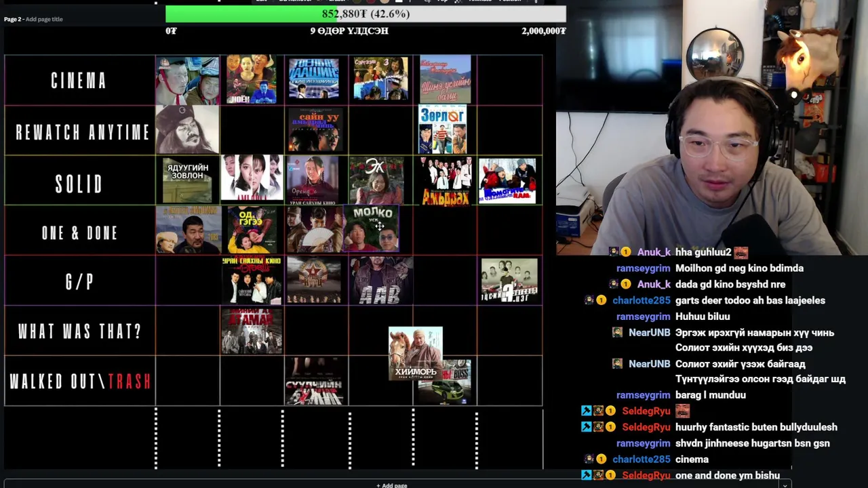Select the black-and-white bearded man portrait

(x=187, y=129)
